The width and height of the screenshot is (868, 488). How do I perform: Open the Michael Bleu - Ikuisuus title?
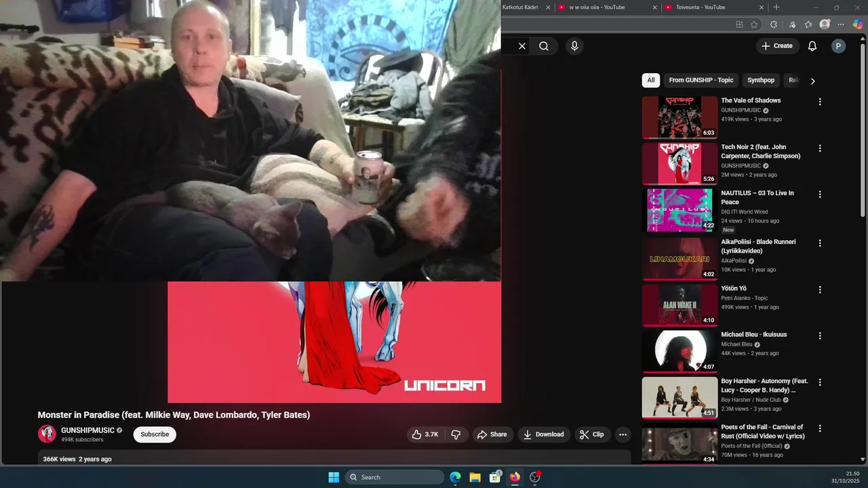tap(754, 335)
